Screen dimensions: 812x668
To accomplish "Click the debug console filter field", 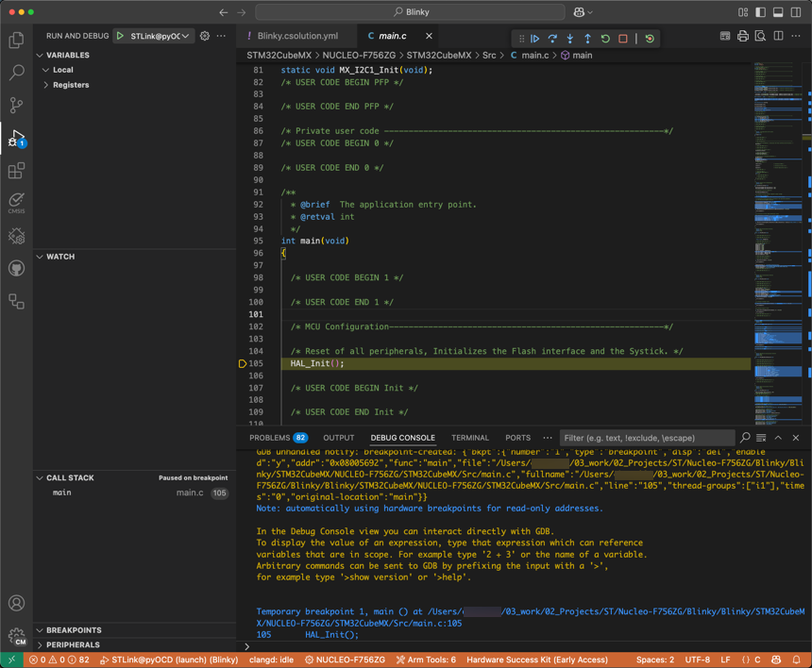I will (x=647, y=438).
